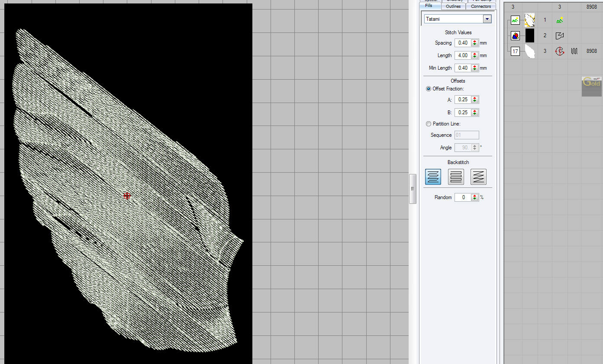Select the Partition Line radio option

429,124
